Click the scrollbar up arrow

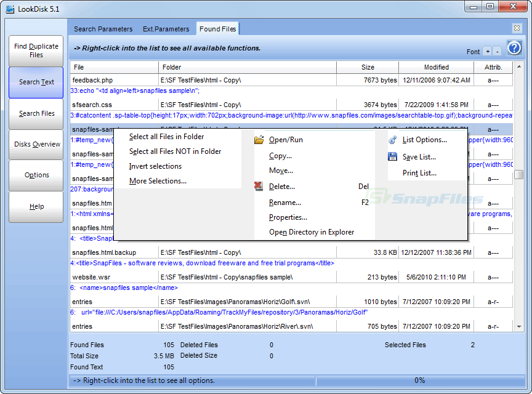tap(519, 66)
